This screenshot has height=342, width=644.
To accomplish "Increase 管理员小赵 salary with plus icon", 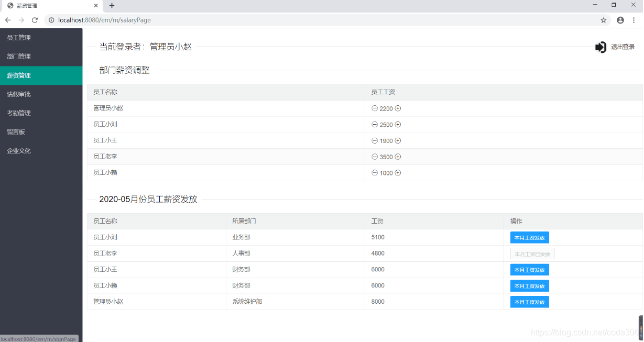I will 398,108.
